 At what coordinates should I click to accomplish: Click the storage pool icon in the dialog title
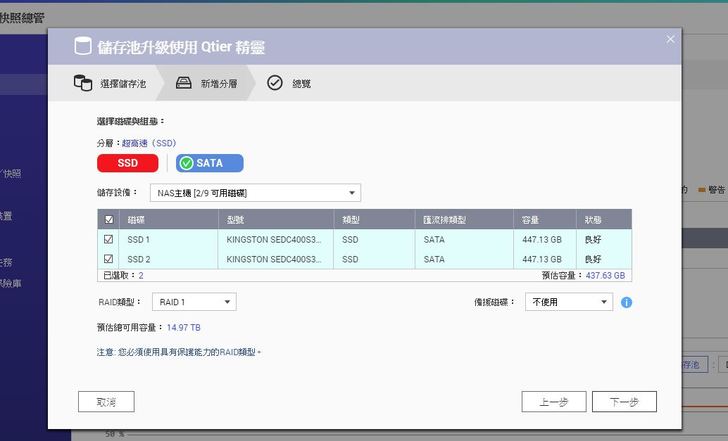(x=83, y=47)
